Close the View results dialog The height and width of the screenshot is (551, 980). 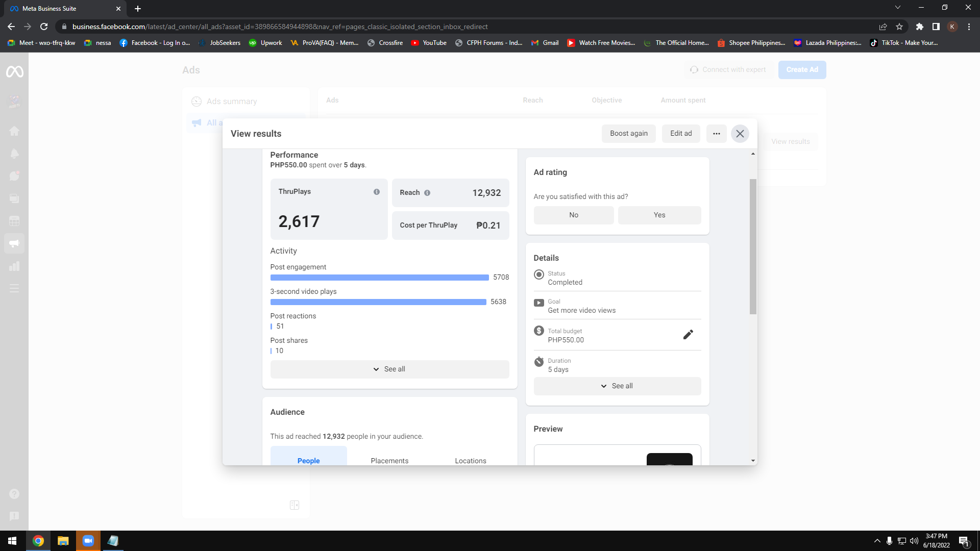click(740, 134)
